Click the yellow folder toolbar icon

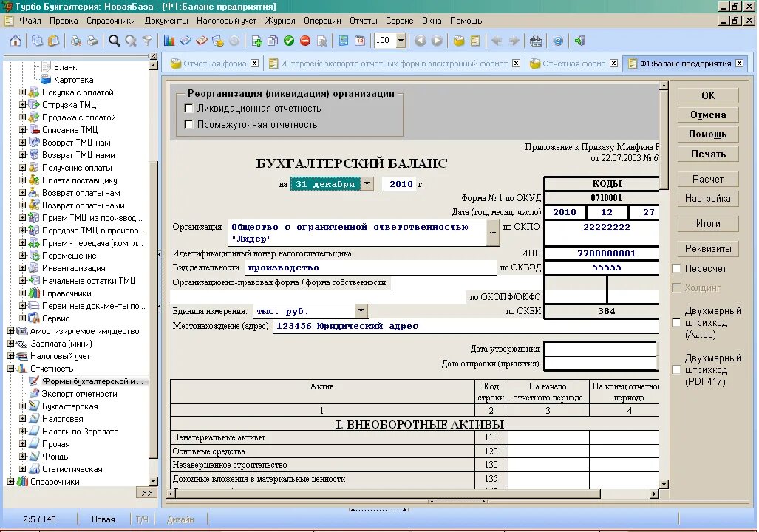tap(458, 41)
